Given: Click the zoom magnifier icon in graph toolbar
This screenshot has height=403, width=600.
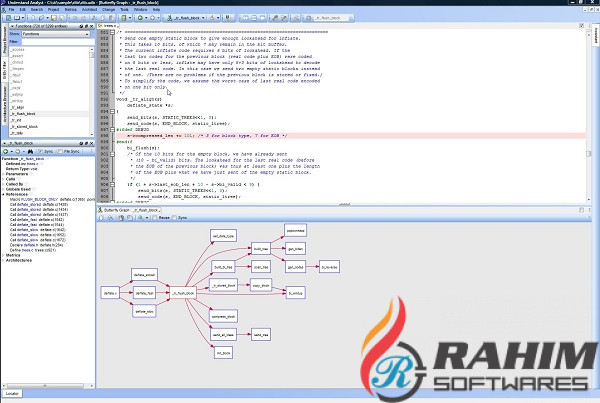Looking at the screenshot, I should 141,218.
